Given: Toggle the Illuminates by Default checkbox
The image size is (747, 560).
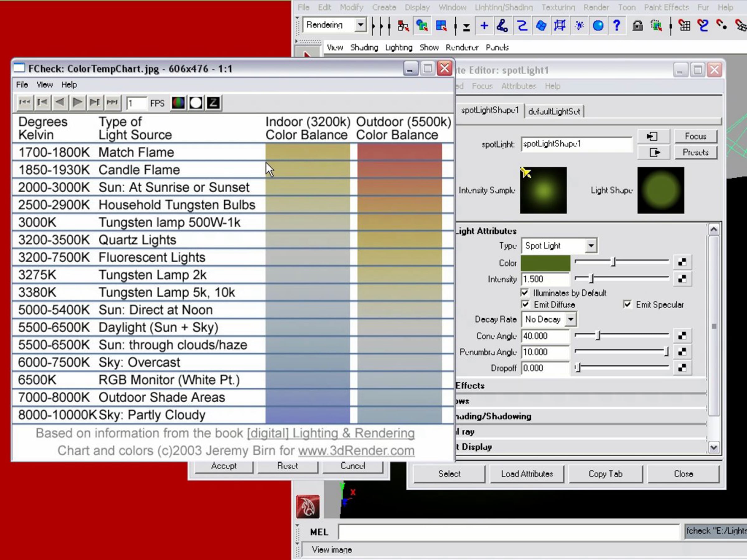Looking at the screenshot, I should [525, 293].
